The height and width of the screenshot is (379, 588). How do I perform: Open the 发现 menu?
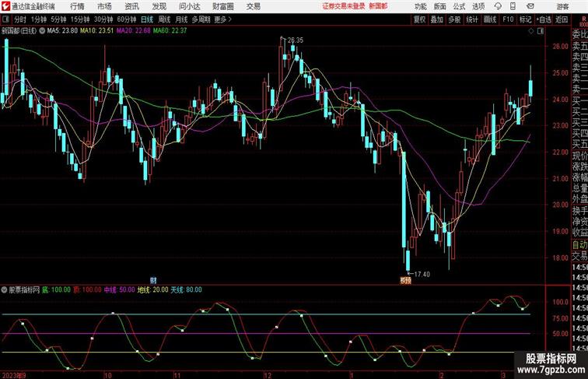(159, 6)
